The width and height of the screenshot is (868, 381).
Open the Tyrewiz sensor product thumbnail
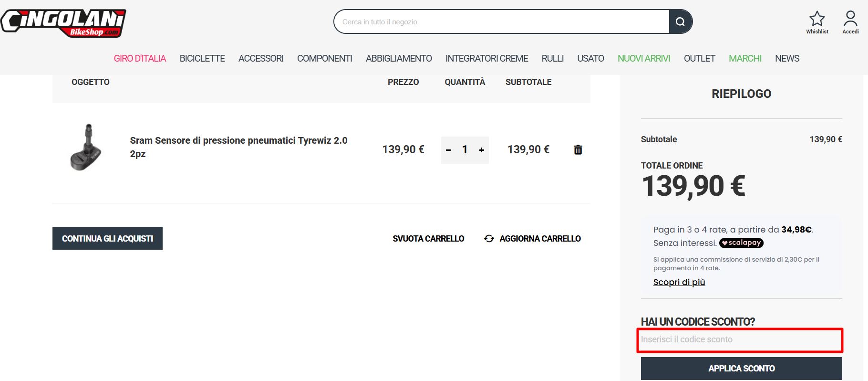(86, 148)
